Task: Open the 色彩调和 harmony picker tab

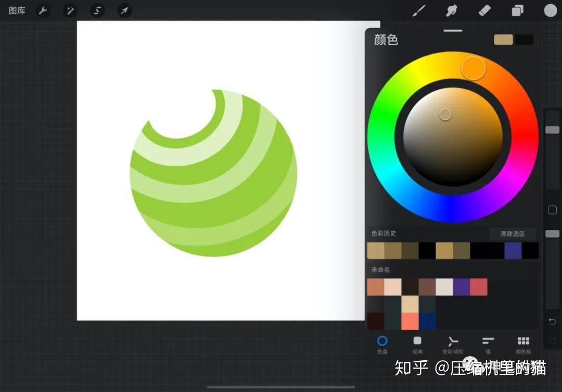Action: (x=453, y=344)
